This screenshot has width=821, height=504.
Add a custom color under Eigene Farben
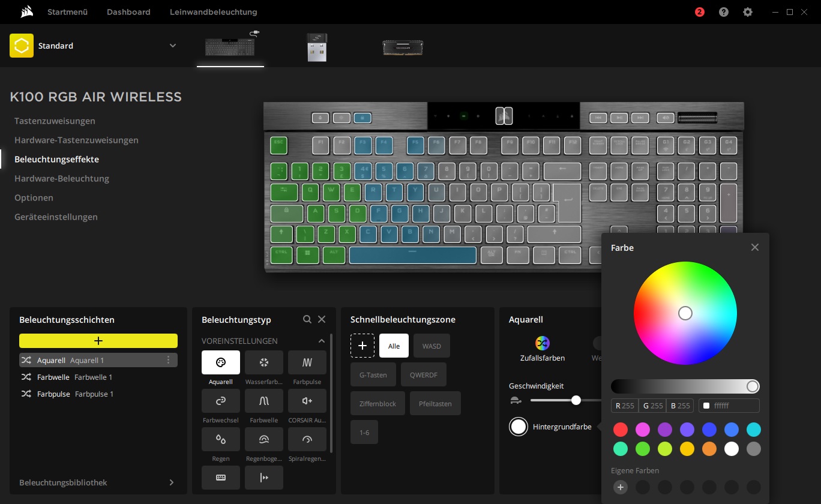point(621,487)
